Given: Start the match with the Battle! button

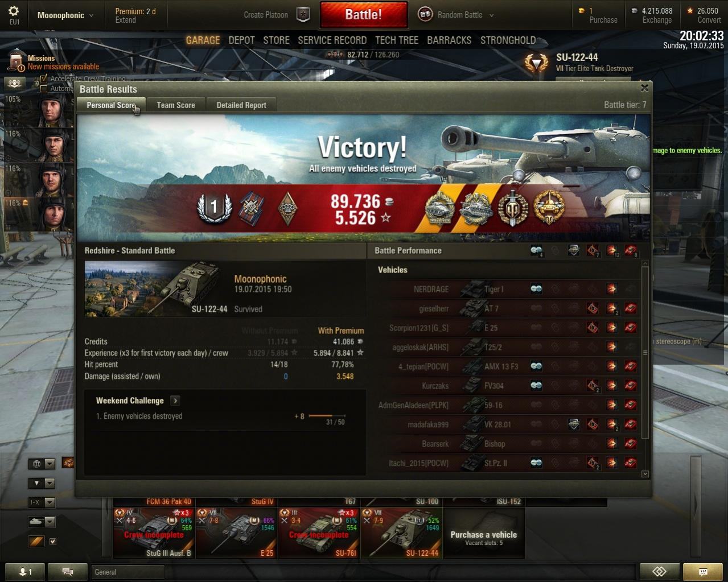Looking at the screenshot, I should click(364, 15).
